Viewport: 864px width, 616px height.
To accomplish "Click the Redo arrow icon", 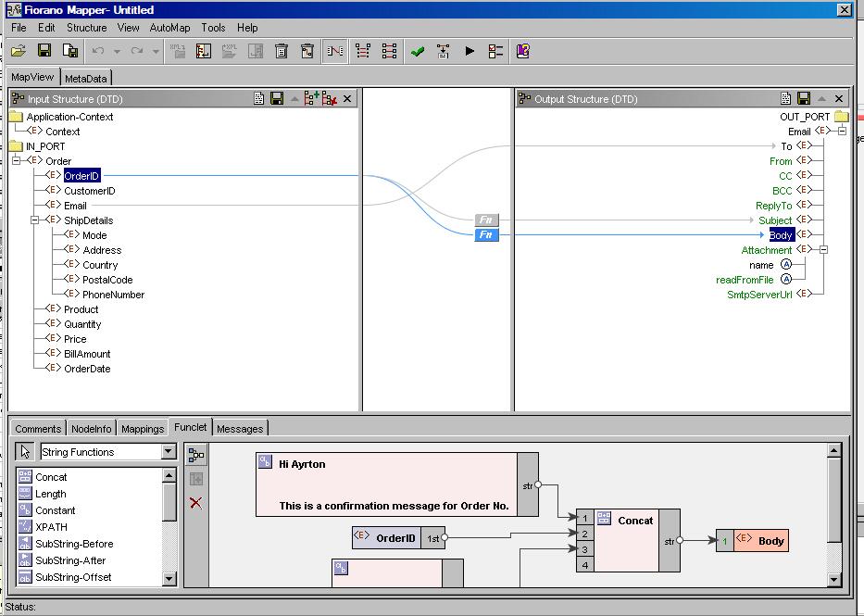I will (x=137, y=51).
